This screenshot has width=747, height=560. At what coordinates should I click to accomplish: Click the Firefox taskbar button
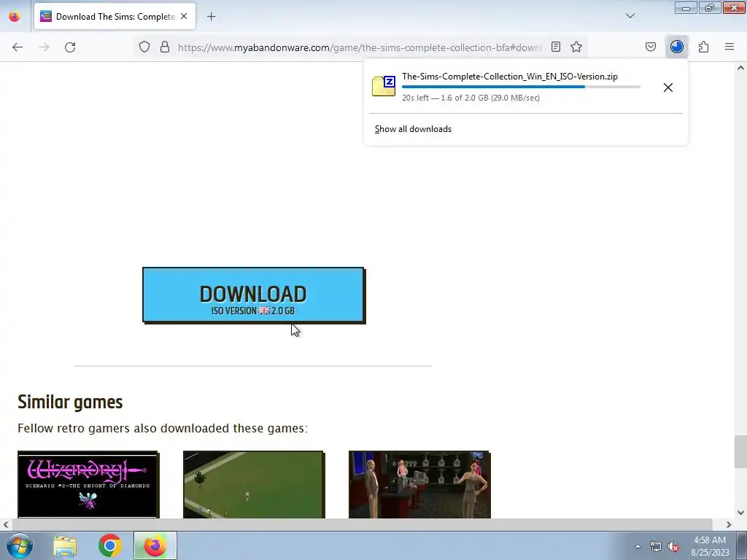155,545
